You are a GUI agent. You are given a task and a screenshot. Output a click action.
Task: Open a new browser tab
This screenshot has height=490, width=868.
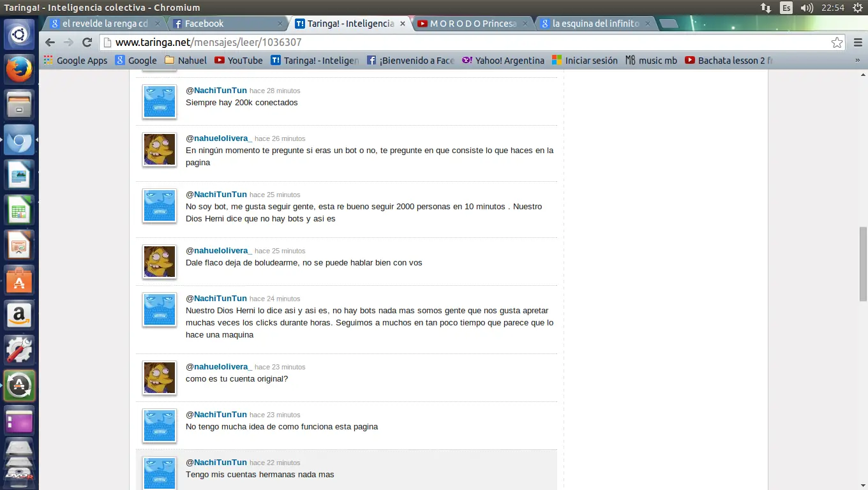[x=668, y=24]
